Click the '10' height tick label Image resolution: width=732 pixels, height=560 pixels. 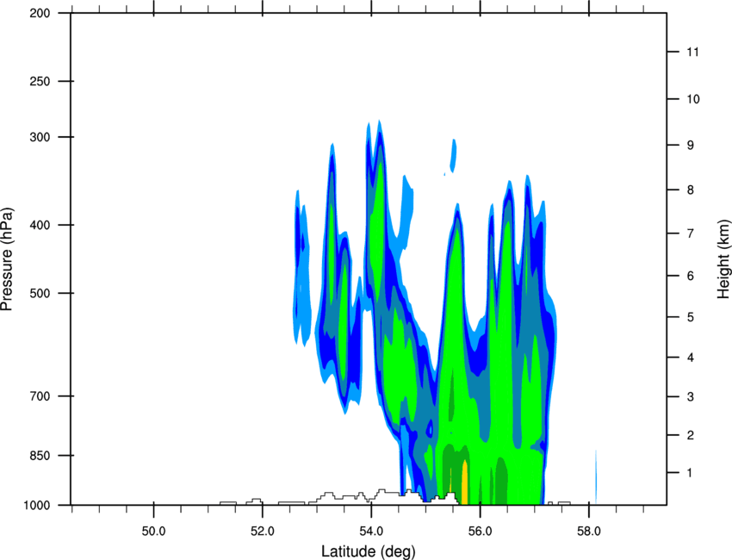click(x=692, y=99)
